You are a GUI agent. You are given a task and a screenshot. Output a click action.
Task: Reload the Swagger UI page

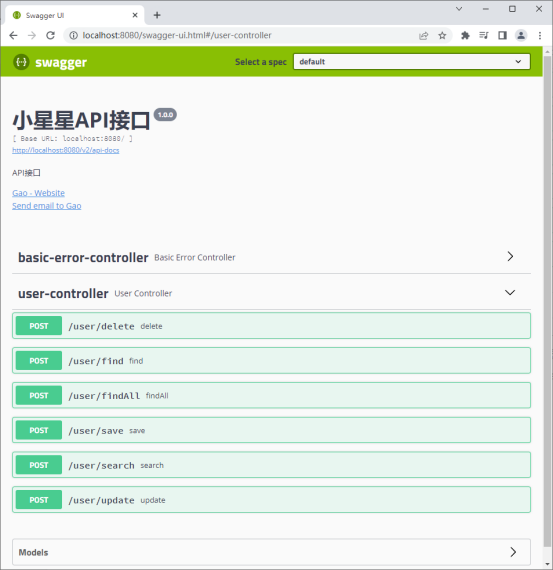(51, 35)
